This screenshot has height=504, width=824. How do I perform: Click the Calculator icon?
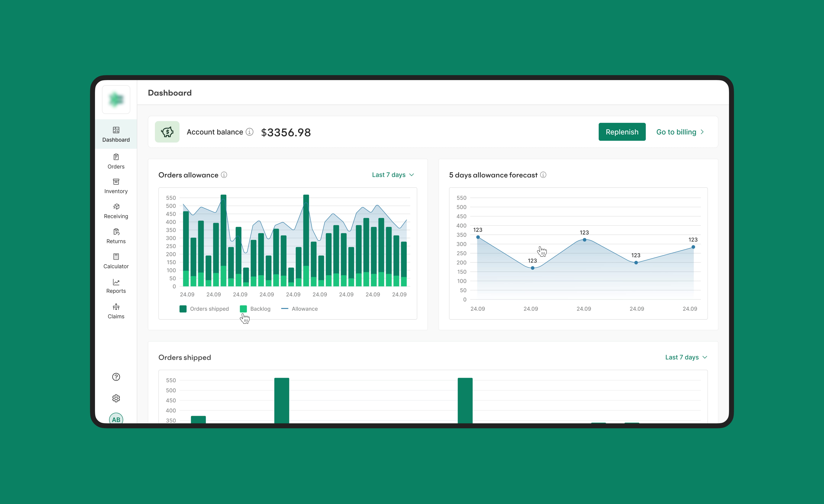pos(116,256)
